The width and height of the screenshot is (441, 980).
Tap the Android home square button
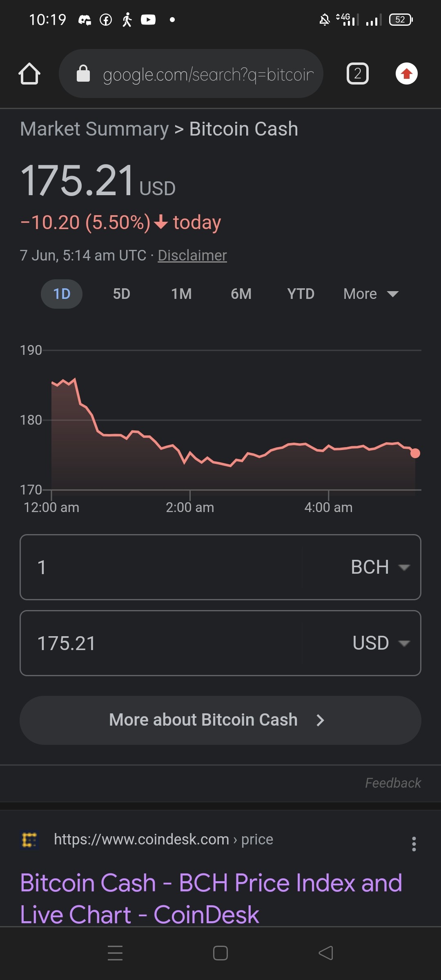point(220,953)
